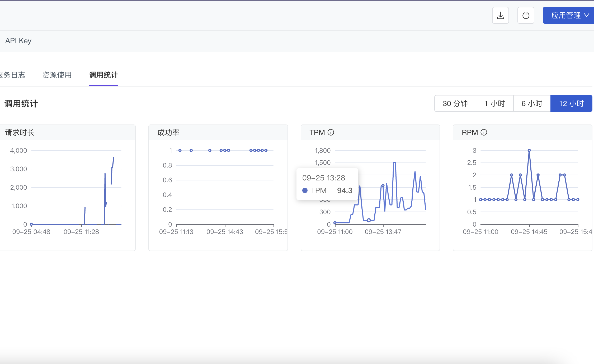The width and height of the screenshot is (594, 364).
Task: Click the highlighted TPM data point at 13:28
Action: click(369, 220)
